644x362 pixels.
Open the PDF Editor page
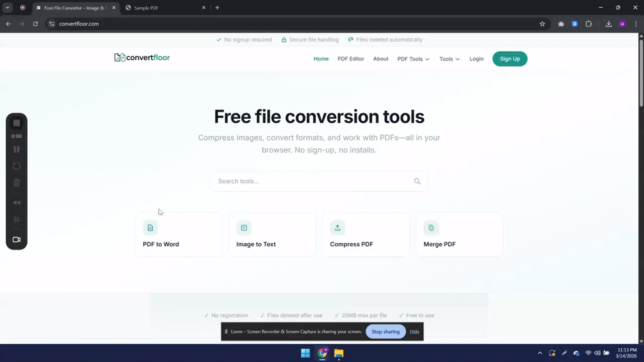(x=351, y=58)
